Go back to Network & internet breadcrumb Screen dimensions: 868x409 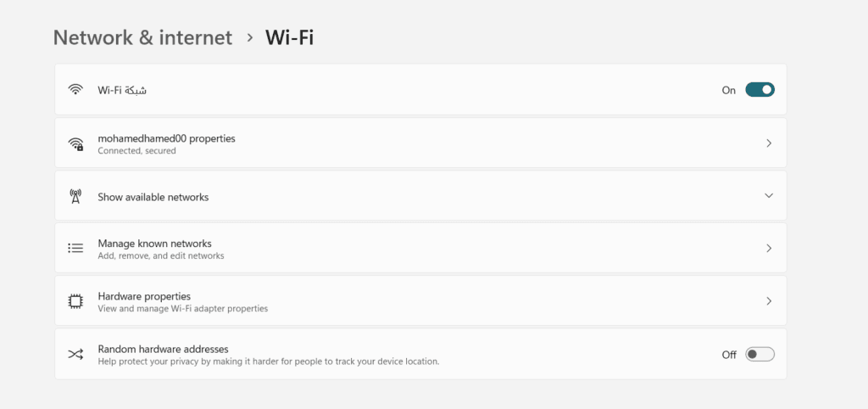(142, 37)
